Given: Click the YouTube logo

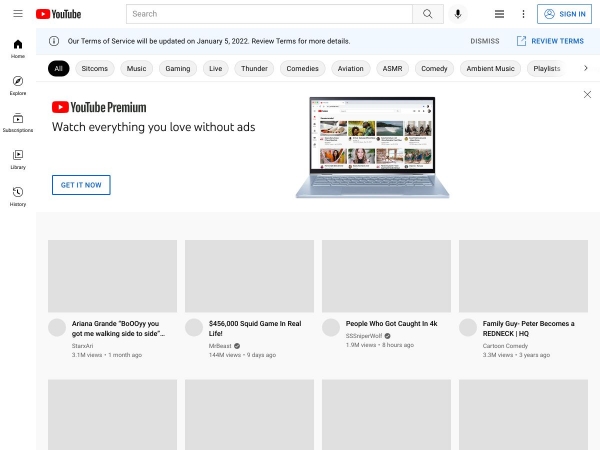Looking at the screenshot, I should [58, 14].
